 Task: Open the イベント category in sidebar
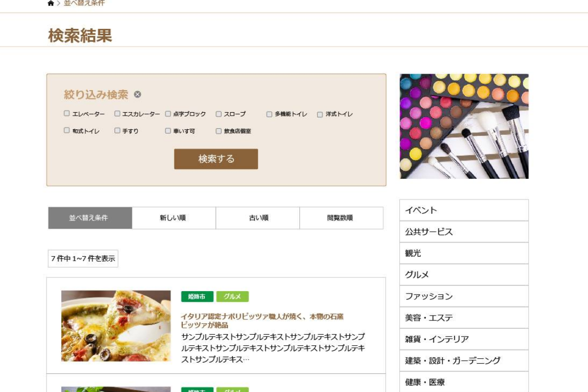pos(464,210)
